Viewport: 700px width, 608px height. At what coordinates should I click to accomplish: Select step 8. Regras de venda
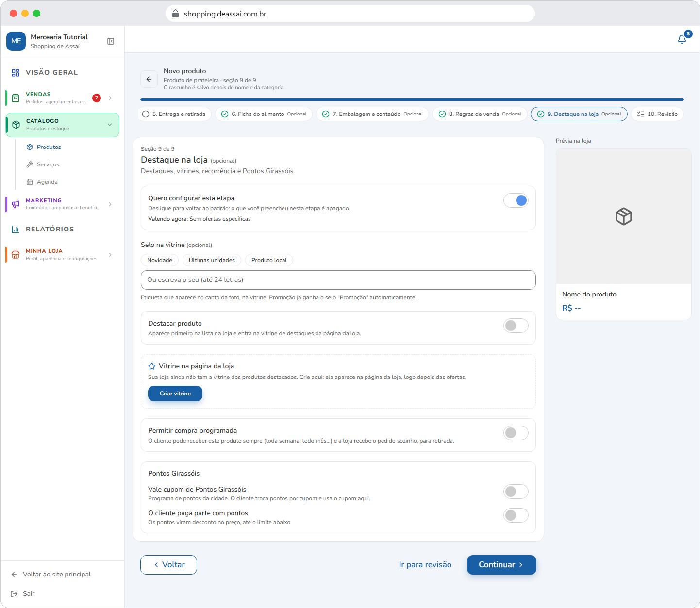[x=480, y=114]
